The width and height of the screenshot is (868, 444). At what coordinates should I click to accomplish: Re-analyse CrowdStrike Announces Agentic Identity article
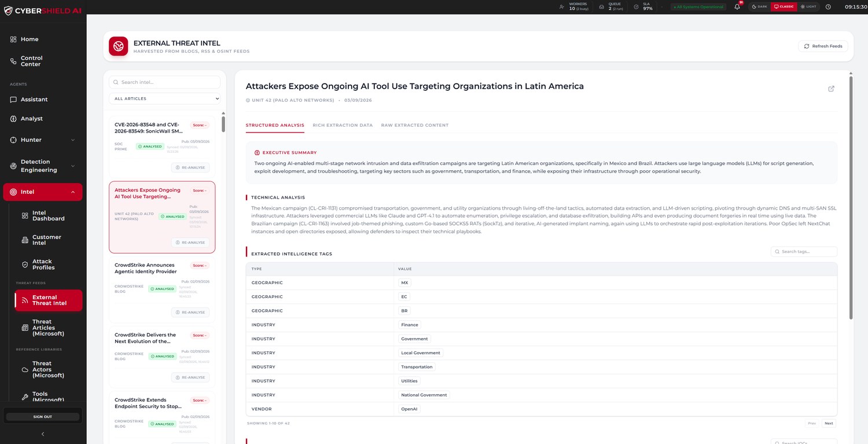tap(190, 313)
